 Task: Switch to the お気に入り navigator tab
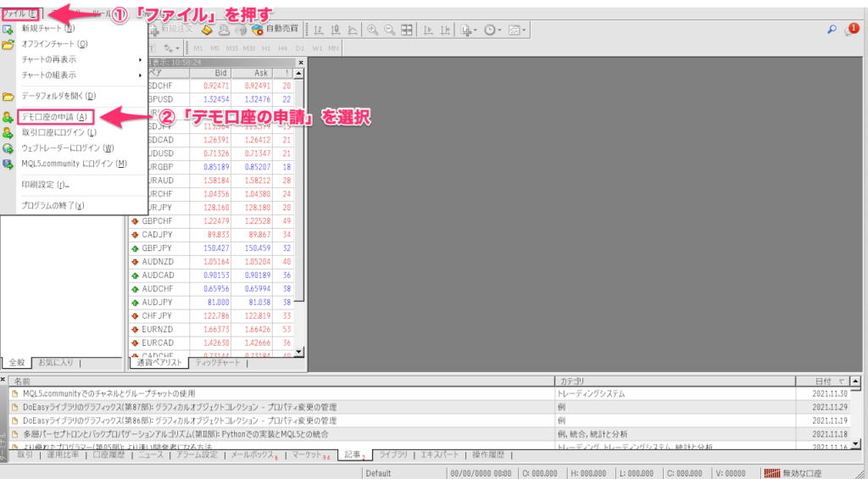[x=57, y=363]
